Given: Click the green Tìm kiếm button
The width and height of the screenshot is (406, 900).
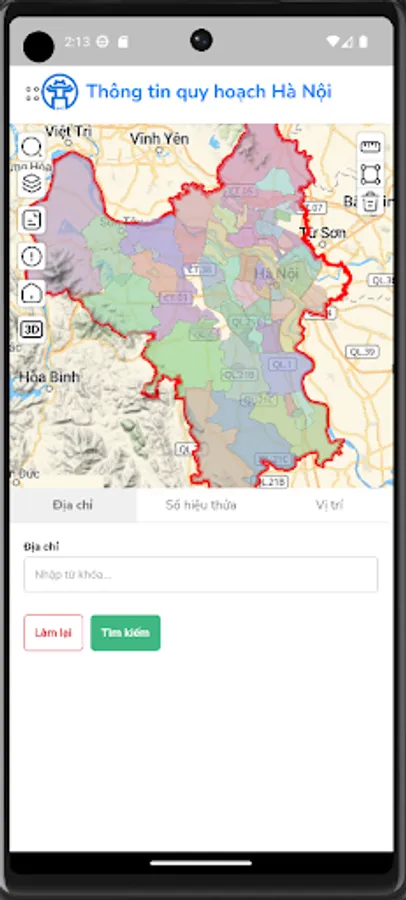Looking at the screenshot, I should [125, 633].
